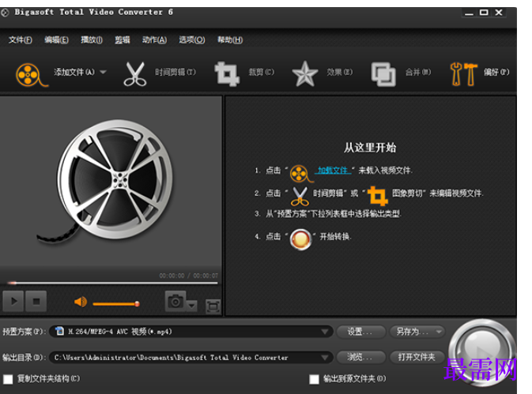Click the video preview film reel area
Viewport: 532px width, 394px height.
coord(111,182)
